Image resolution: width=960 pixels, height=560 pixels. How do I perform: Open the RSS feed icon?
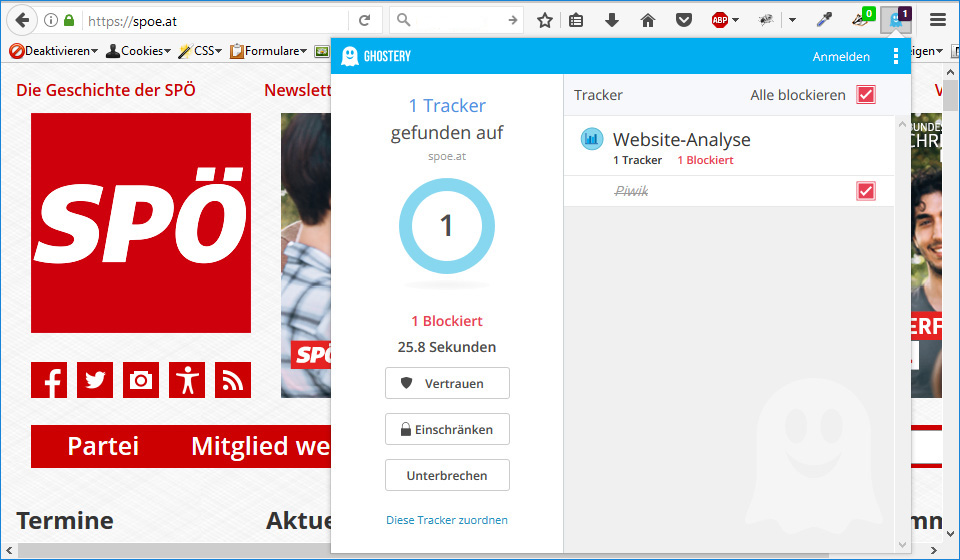[x=233, y=380]
